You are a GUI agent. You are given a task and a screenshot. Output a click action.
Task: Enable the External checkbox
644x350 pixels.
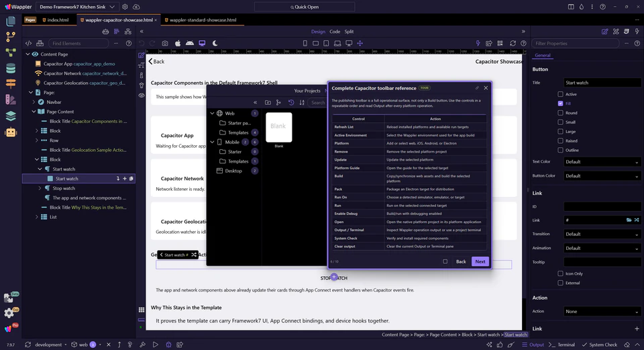pos(560,283)
